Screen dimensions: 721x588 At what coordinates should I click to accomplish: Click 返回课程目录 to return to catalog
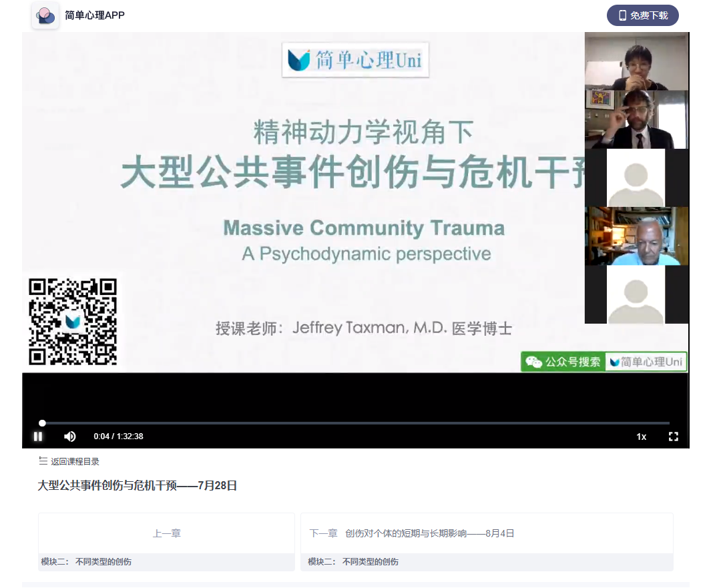point(75,462)
